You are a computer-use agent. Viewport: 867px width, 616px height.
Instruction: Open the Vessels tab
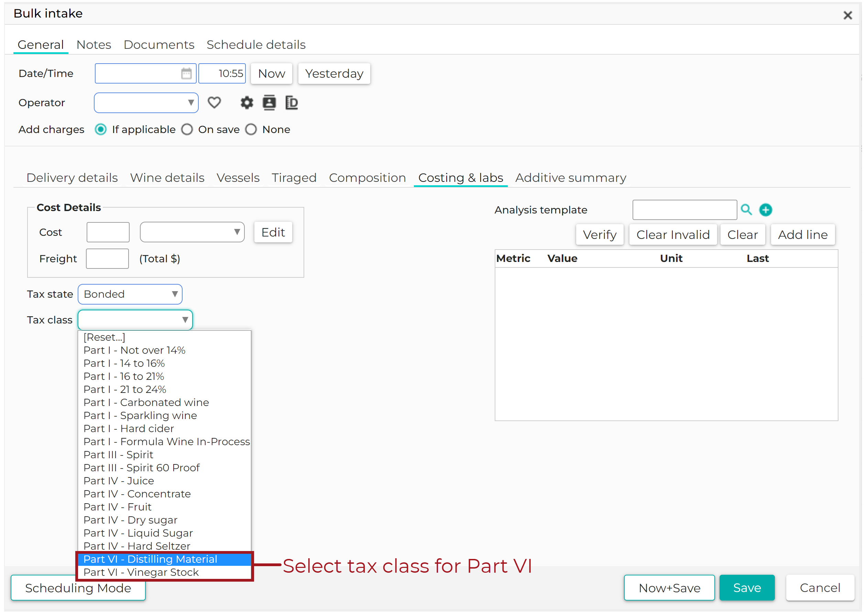(238, 178)
